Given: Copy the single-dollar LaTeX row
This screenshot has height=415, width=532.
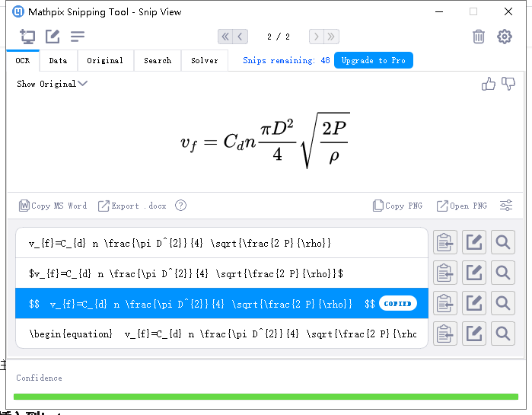Looking at the screenshot, I should click(x=445, y=273).
